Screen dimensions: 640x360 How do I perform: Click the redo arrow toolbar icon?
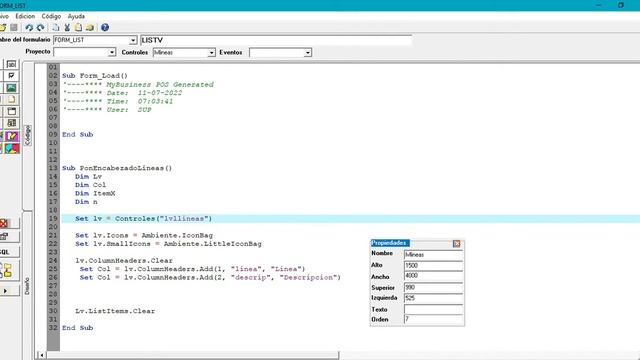tap(40, 27)
